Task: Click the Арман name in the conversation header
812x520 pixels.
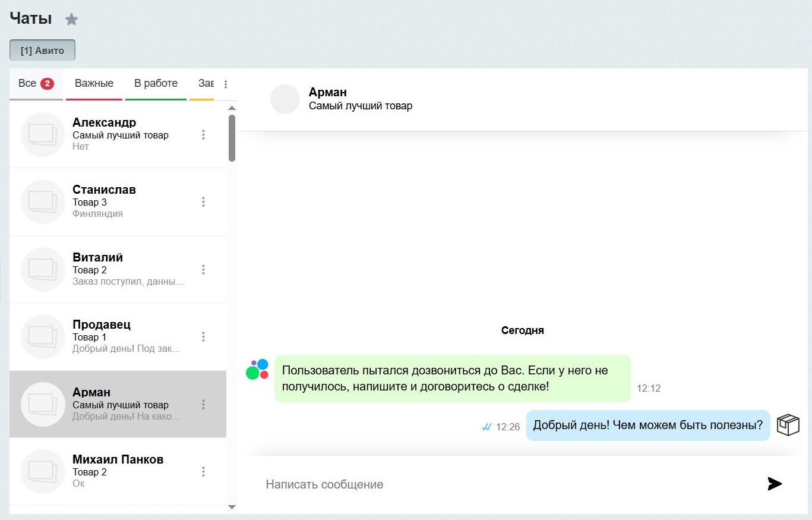Action: (x=328, y=92)
